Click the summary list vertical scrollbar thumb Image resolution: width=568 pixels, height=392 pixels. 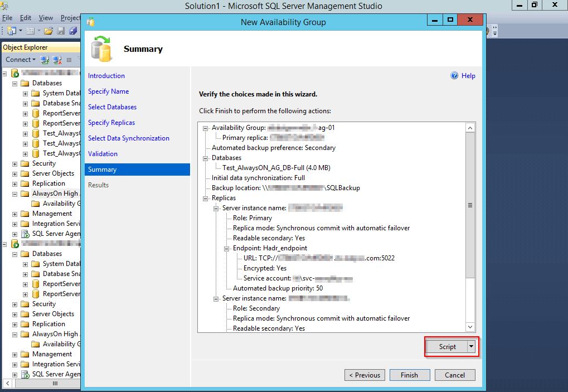point(470,206)
